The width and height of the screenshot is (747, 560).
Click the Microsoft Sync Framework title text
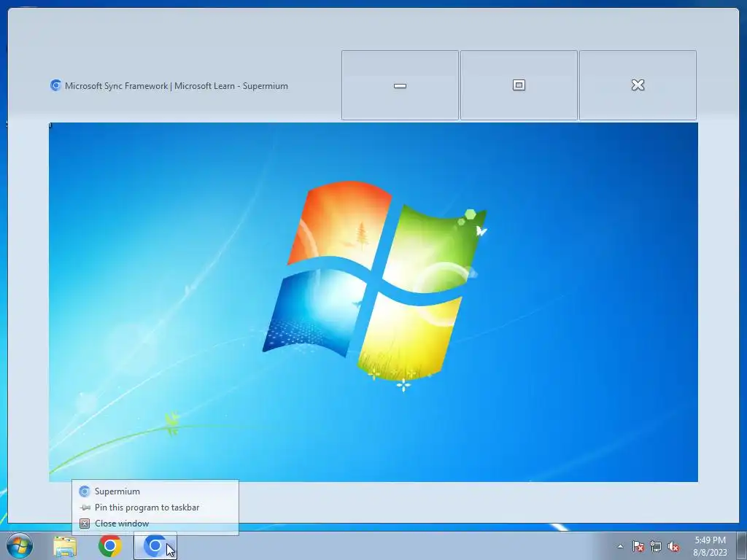[x=177, y=86]
